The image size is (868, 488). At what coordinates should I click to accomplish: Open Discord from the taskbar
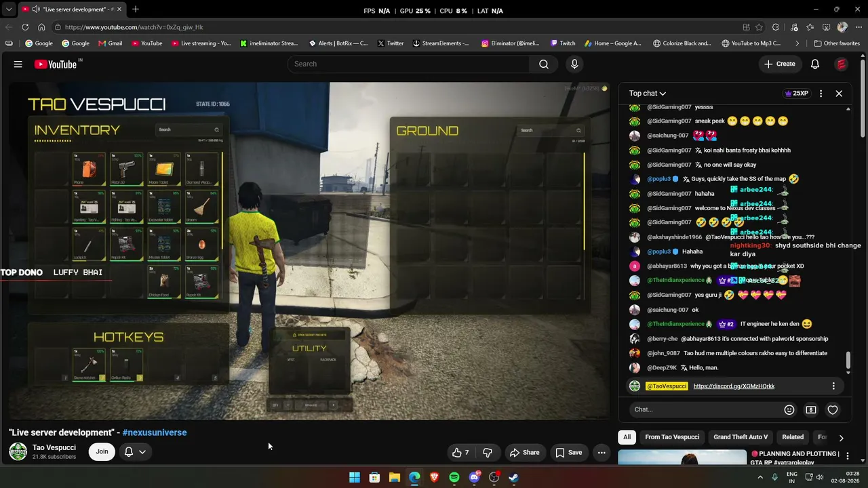pyautogui.click(x=474, y=477)
